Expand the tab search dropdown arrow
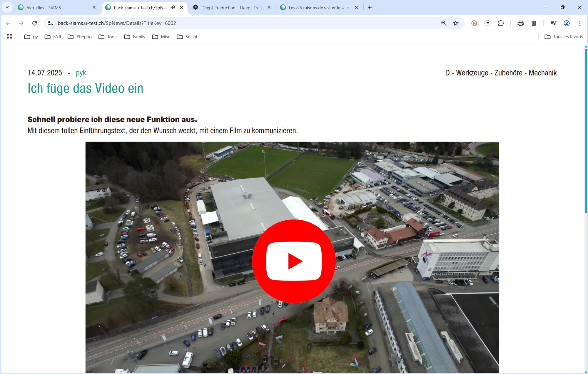 7,7
